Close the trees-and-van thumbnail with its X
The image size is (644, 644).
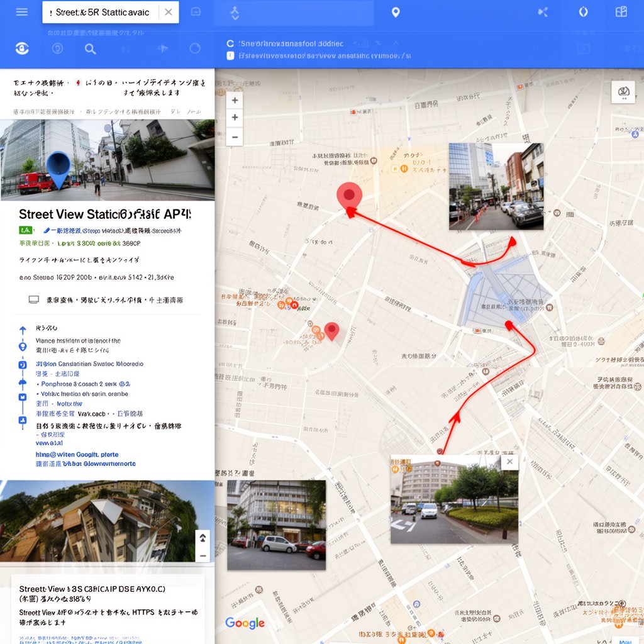pyautogui.click(x=509, y=462)
